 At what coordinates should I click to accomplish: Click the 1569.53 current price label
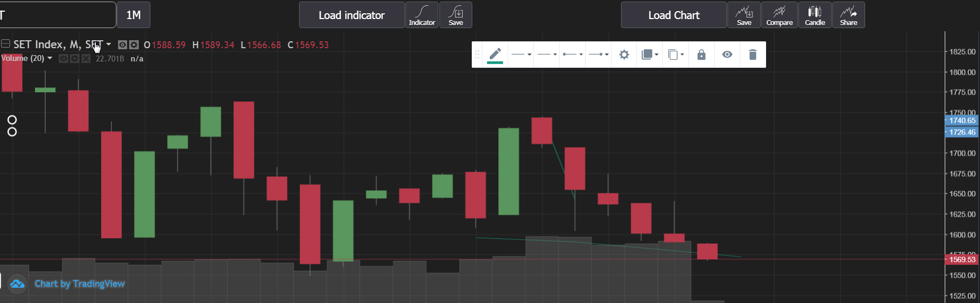[x=962, y=260]
